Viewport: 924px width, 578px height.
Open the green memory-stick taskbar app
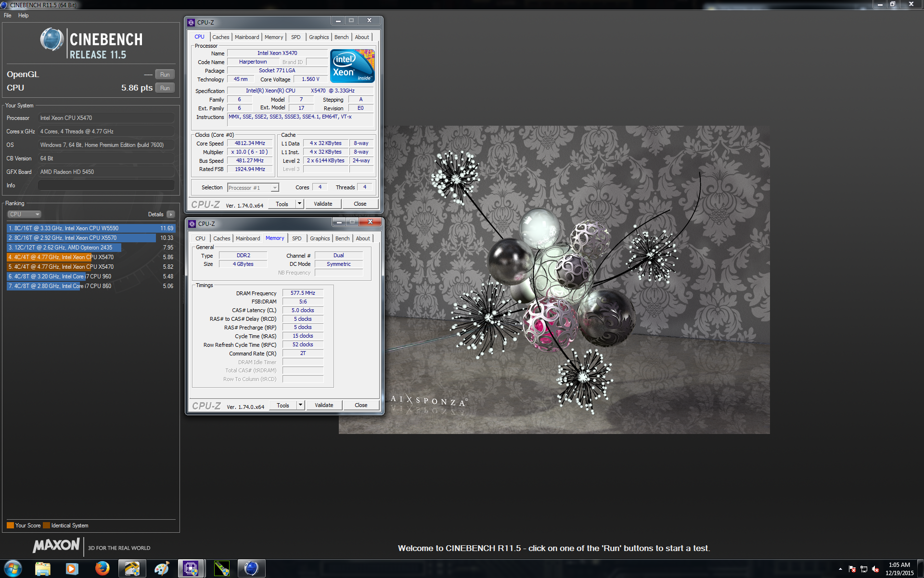click(221, 568)
